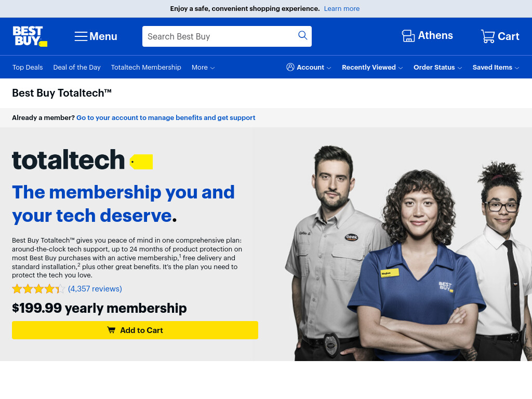Open the 4,357 reviews link

[95, 289]
